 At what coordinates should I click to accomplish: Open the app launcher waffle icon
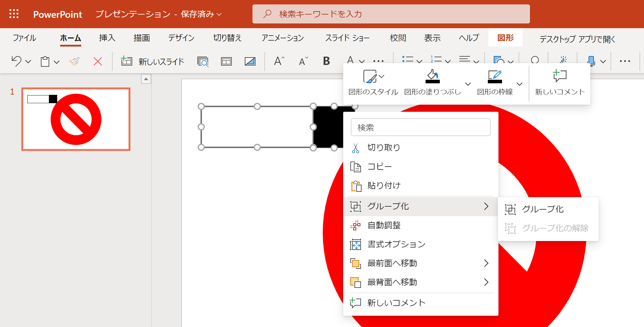(x=14, y=14)
